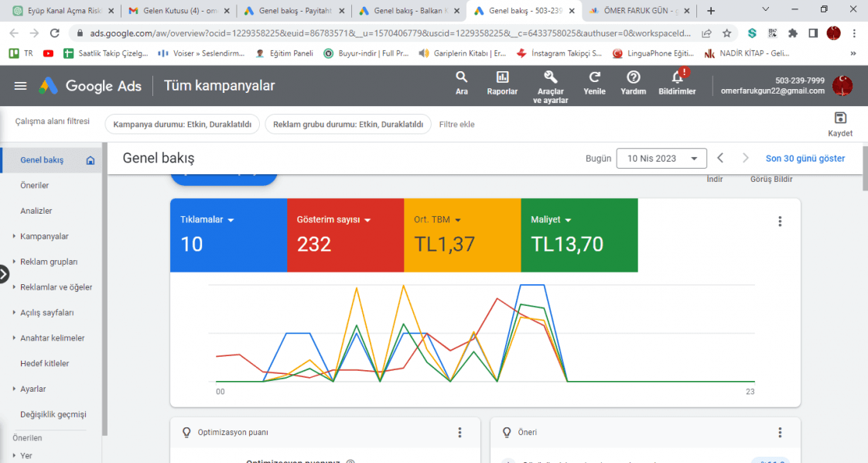Open Bildirimler notification bell
868x463 pixels.
coord(677,77)
